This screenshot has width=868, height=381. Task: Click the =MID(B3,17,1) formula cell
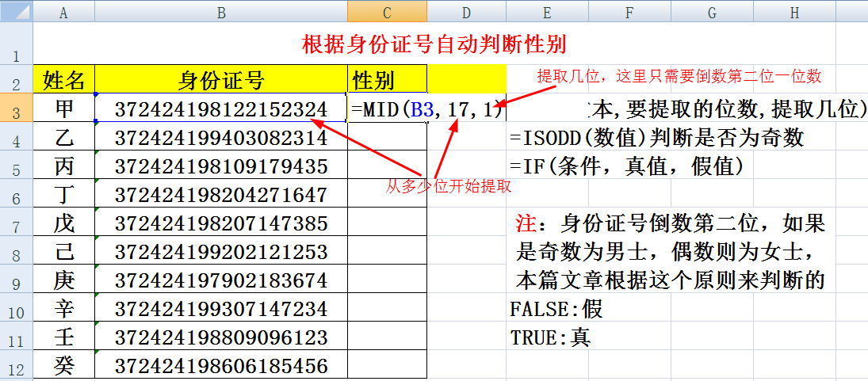click(427, 109)
